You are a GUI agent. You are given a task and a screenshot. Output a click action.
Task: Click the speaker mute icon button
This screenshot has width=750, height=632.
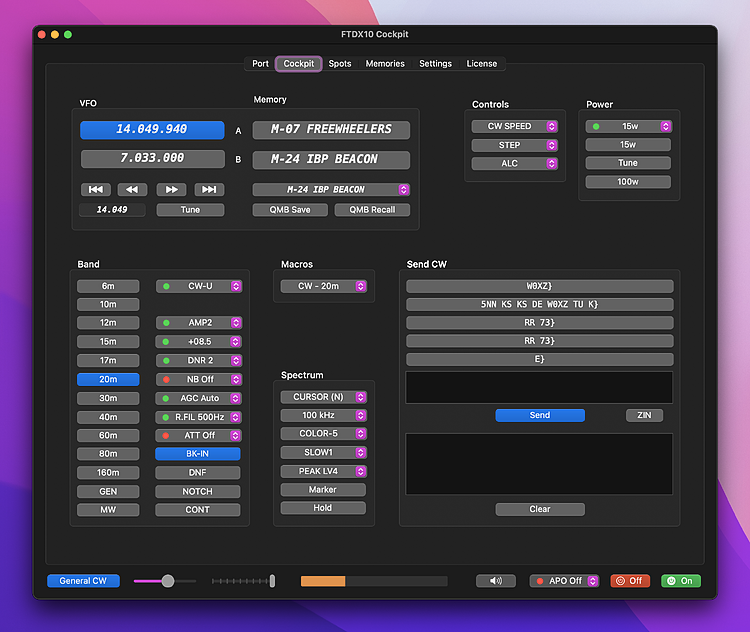[x=495, y=581]
